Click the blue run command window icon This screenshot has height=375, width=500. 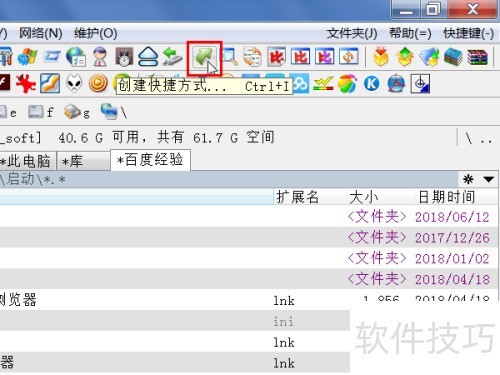click(x=52, y=57)
